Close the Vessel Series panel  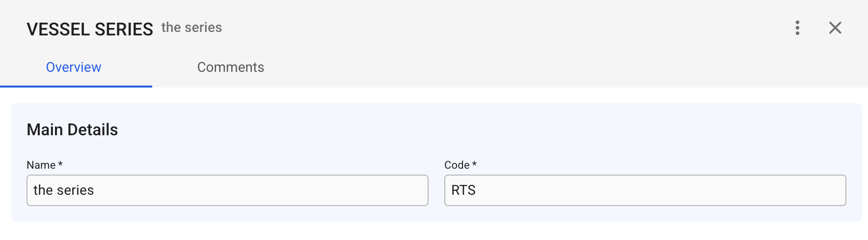click(x=835, y=28)
